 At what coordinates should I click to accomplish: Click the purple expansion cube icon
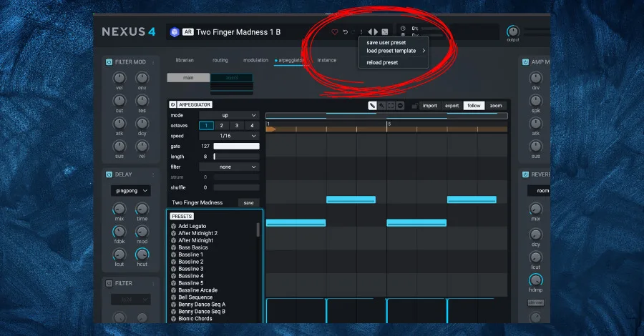(175, 32)
